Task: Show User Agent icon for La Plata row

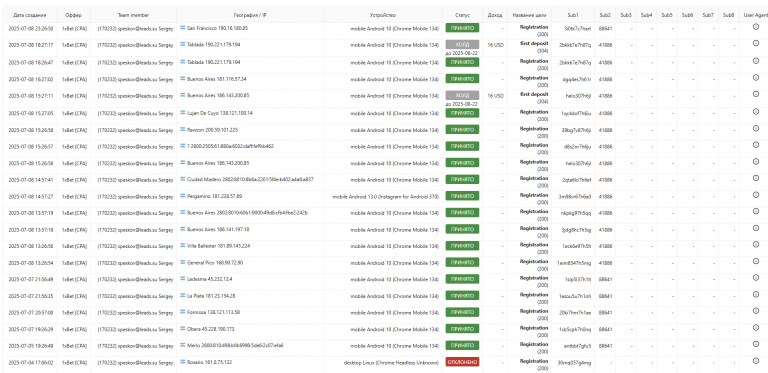Action: [755, 295]
